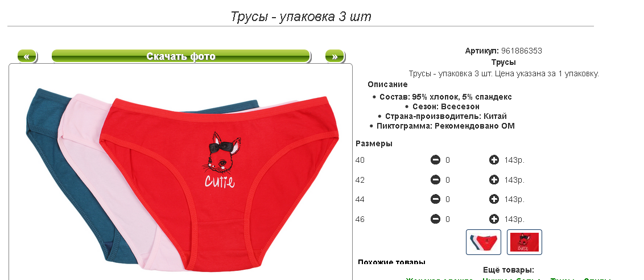Open thumbnail showing three-pack of briefs
This screenshot has height=280, width=644.
click(x=484, y=242)
